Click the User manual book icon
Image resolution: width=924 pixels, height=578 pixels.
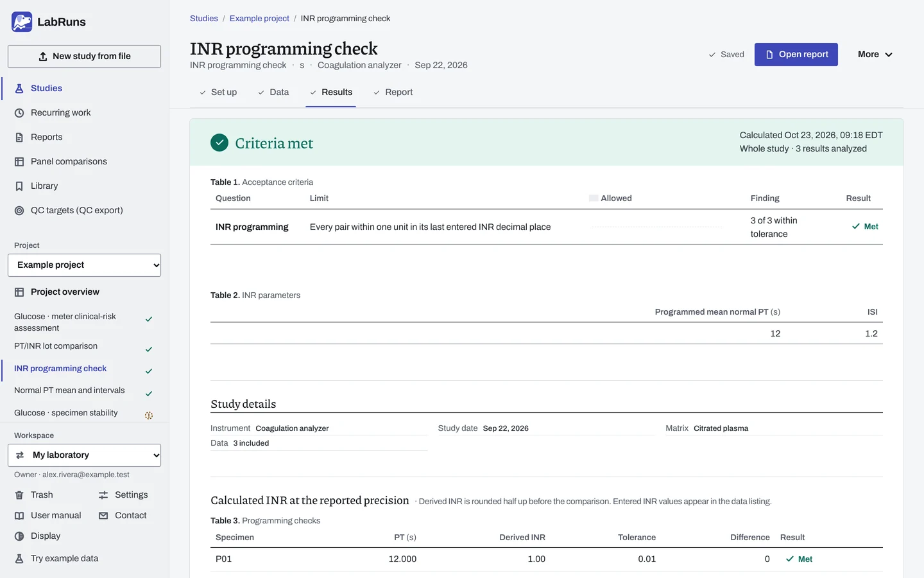[19, 516]
